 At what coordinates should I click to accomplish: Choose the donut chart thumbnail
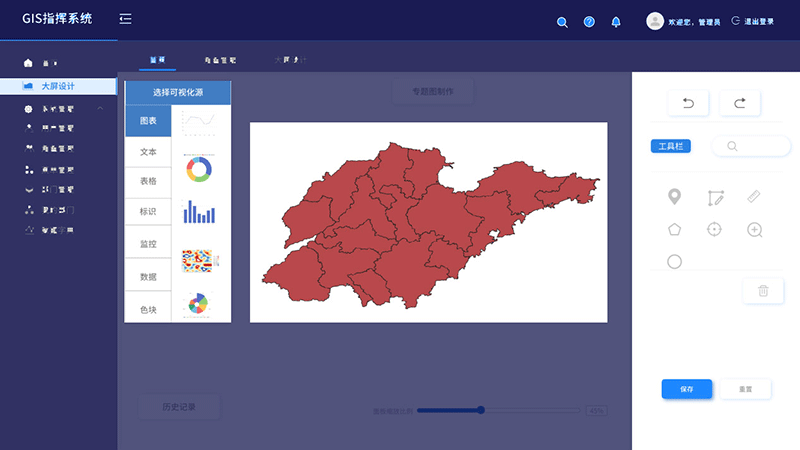click(198, 168)
